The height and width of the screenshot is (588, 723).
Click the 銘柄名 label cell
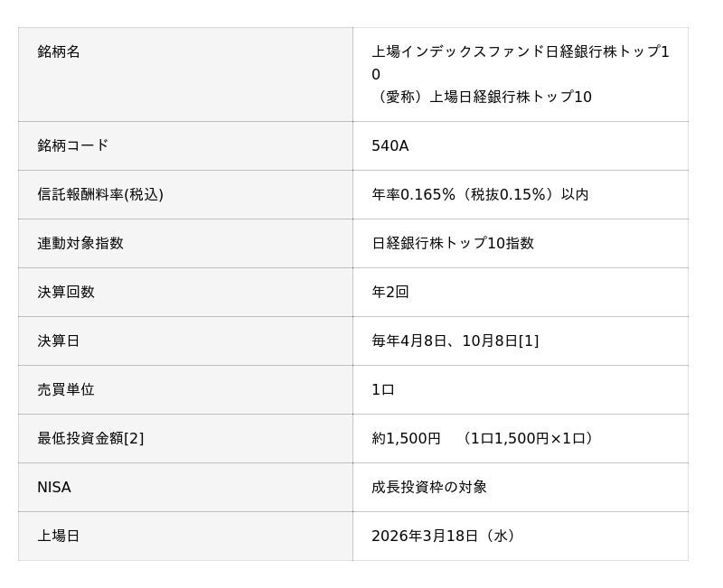(x=59, y=52)
